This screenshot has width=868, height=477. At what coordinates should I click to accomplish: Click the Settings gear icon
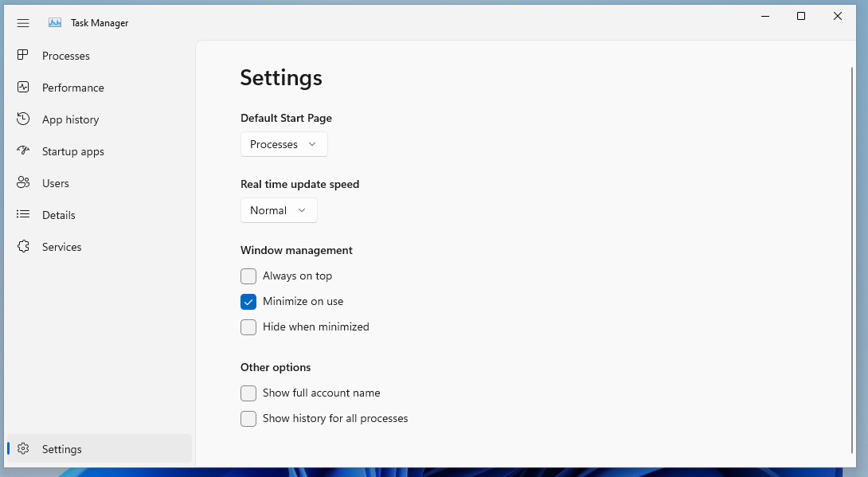tap(23, 449)
